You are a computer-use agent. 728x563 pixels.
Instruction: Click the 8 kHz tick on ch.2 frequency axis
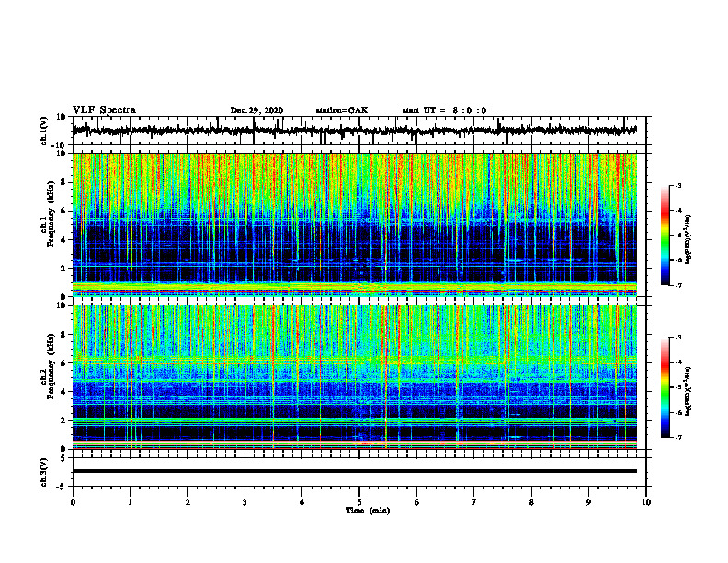[63, 335]
